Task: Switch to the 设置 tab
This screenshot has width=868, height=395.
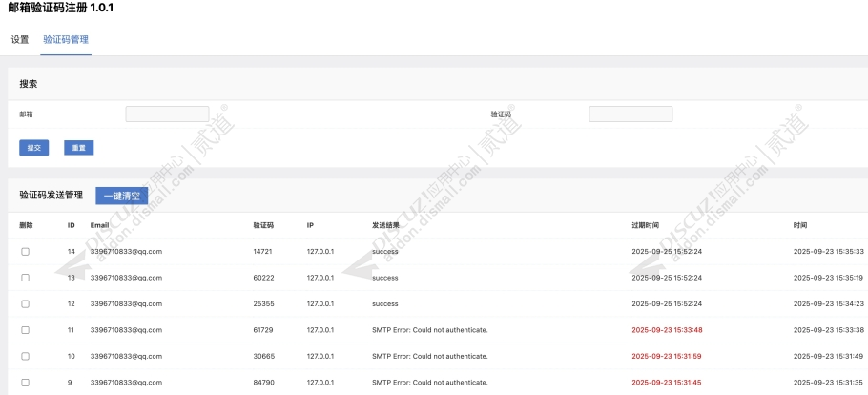Action: point(20,40)
